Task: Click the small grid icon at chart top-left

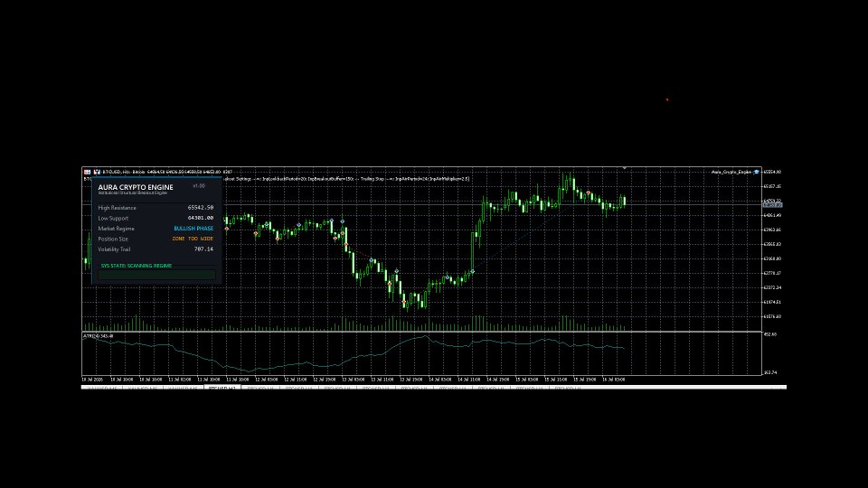Action: click(x=87, y=172)
